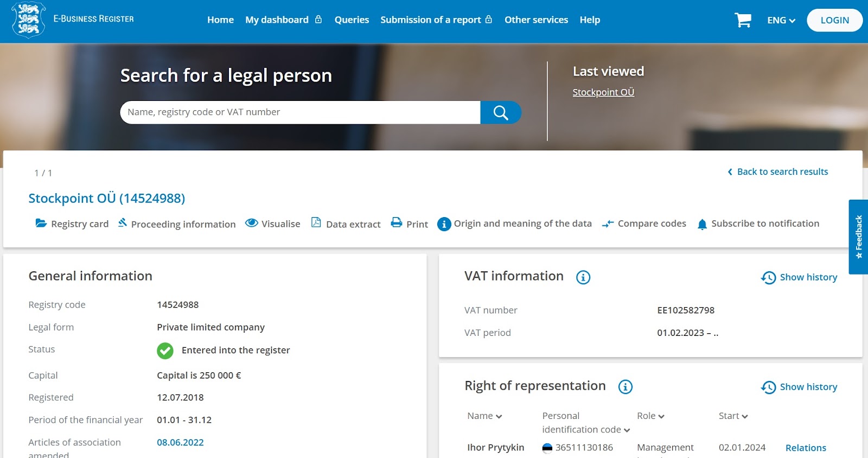Select the registered date 12.07.2018

pyautogui.click(x=180, y=398)
